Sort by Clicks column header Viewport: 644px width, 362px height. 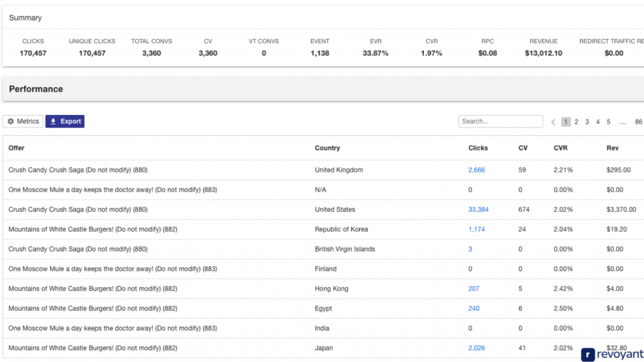coord(478,148)
